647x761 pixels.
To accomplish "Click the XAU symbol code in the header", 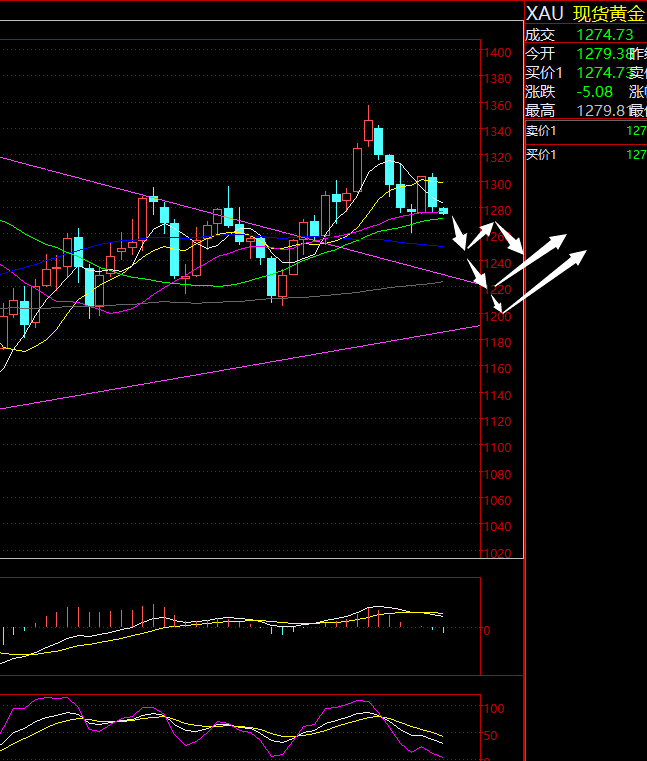I will tap(545, 14).
